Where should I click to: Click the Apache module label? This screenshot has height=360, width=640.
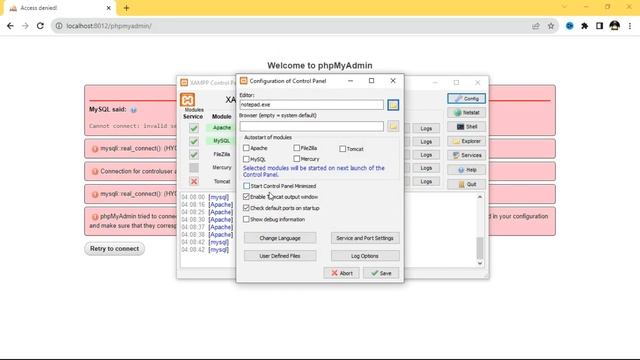pos(221,128)
